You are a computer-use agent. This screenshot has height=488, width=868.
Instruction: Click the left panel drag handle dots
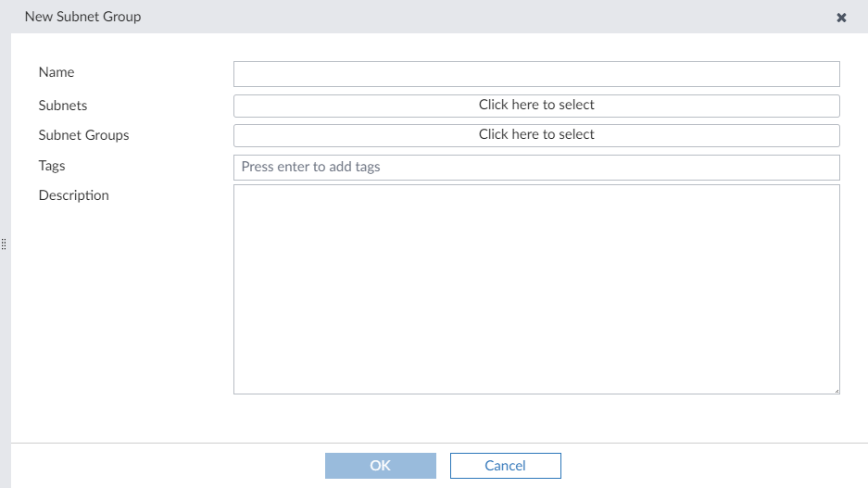pos(4,244)
